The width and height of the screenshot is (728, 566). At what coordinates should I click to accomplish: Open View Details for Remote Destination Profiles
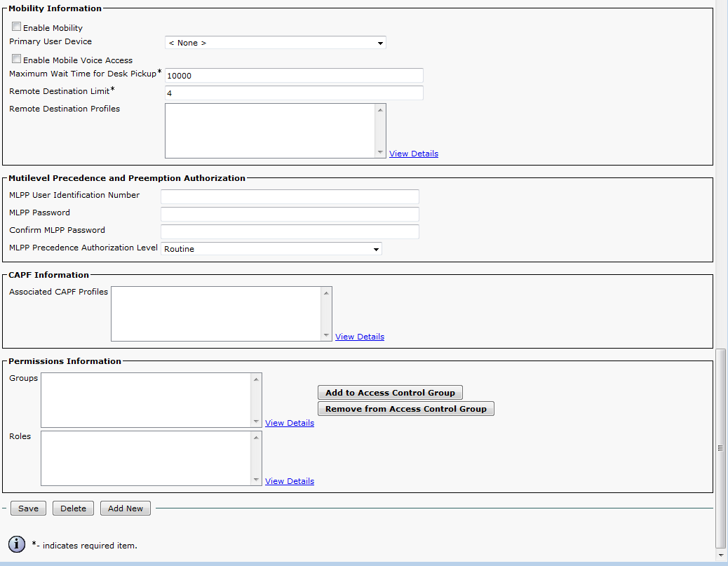pyautogui.click(x=413, y=154)
